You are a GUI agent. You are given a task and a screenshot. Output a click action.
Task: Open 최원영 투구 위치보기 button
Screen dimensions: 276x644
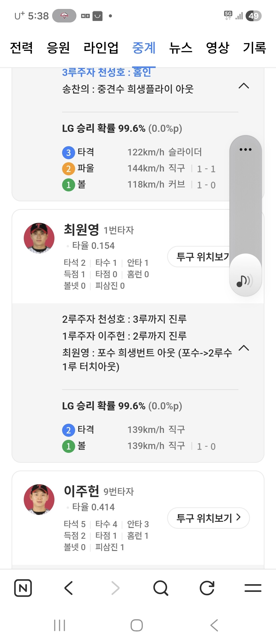pos(199,257)
